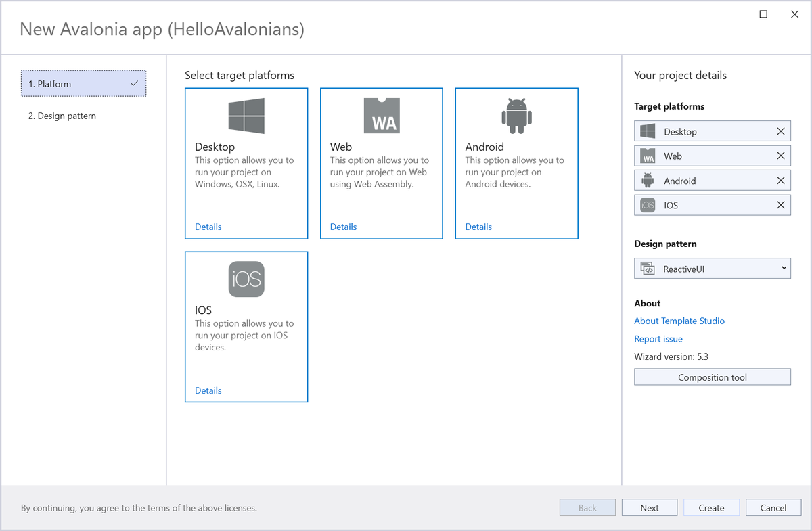Click the Next button
The width and height of the screenshot is (812, 531).
pyautogui.click(x=650, y=508)
